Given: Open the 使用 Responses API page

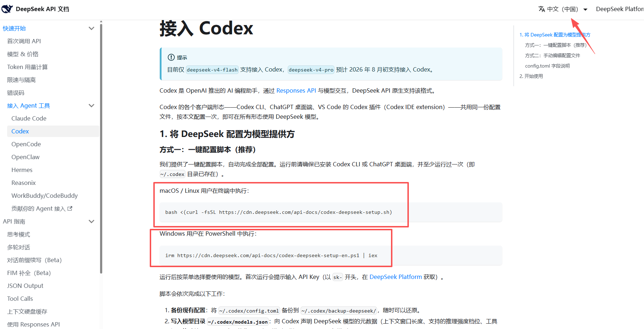Looking at the screenshot, I should [x=34, y=324].
